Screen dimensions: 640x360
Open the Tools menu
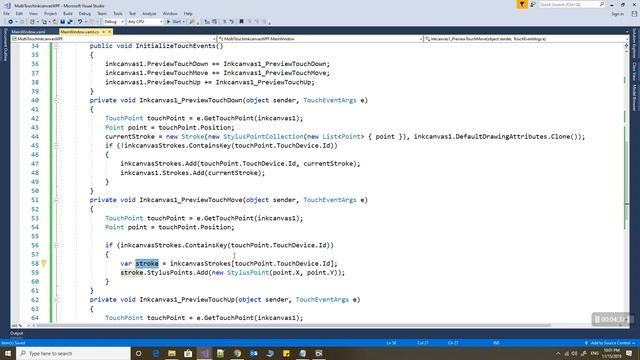(x=118, y=14)
